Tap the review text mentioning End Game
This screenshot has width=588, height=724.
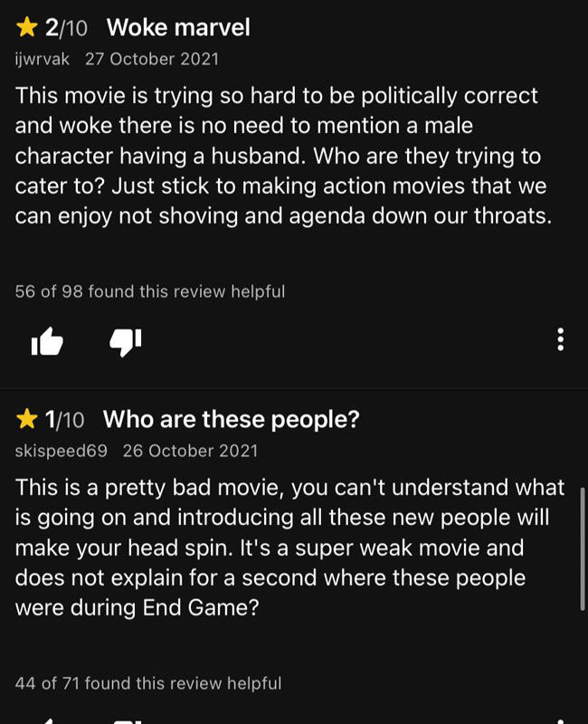pyautogui.click(x=289, y=548)
